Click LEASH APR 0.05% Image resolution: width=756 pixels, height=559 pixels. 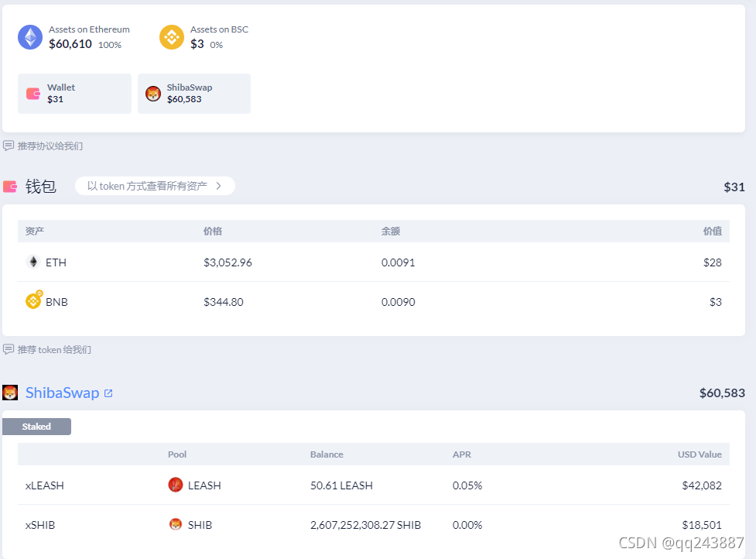467,485
